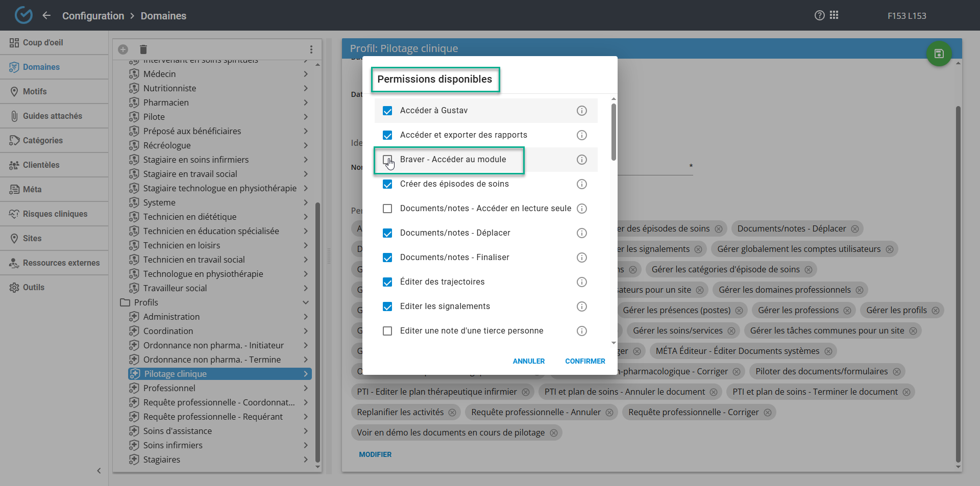
Task: Click the green save floppy-disk button
Action: [x=939, y=54]
